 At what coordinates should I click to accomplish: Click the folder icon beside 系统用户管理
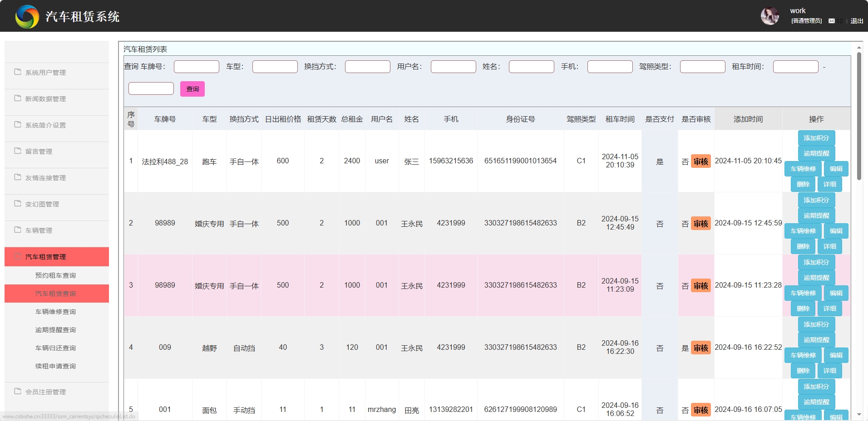tap(18, 72)
